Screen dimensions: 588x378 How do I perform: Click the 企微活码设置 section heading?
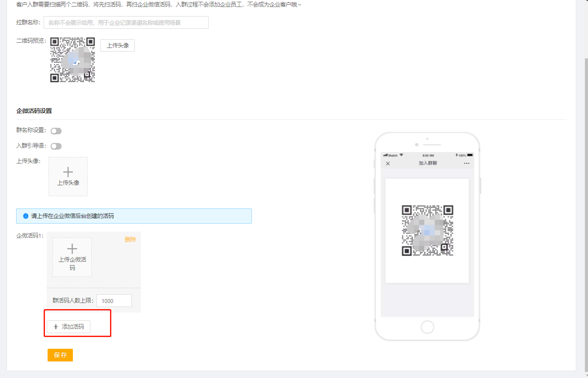point(34,111)
